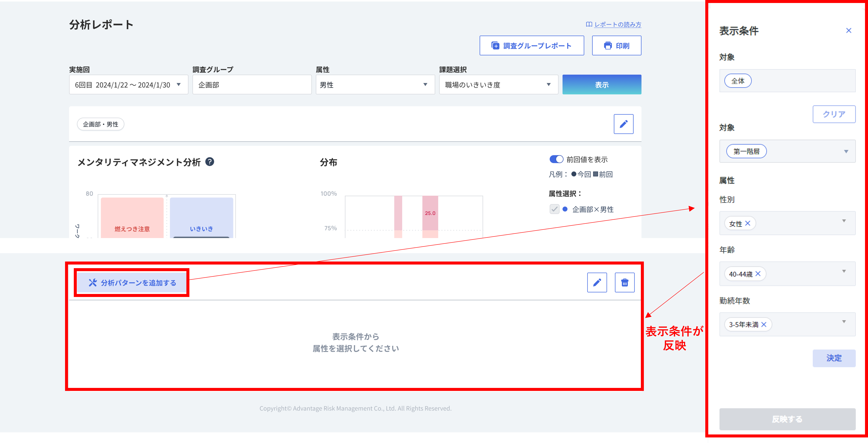Click the 全体 tag in 対象 field

pos(738,81)
